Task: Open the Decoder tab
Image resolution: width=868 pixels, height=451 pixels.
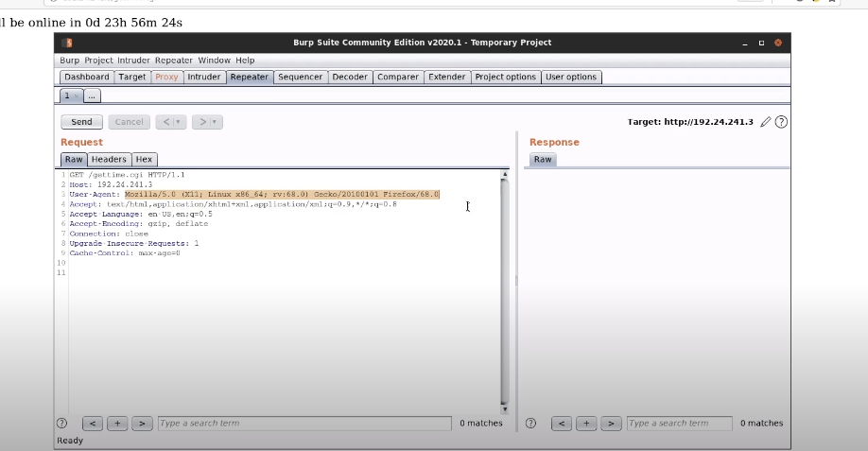Action: coord(350,78)
